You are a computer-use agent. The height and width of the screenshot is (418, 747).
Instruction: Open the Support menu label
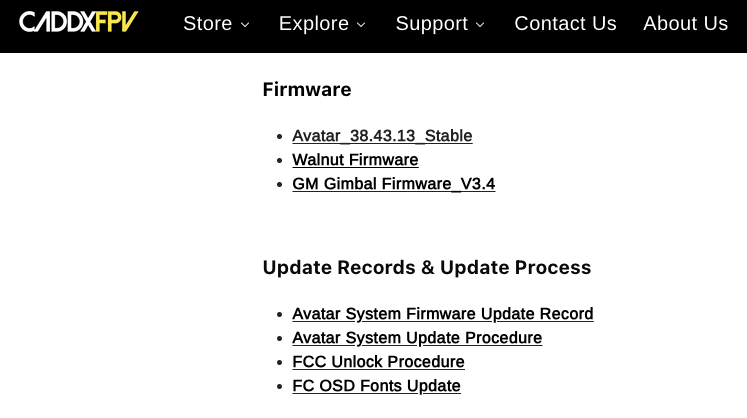pyautogui.click(x=431, y=23)
